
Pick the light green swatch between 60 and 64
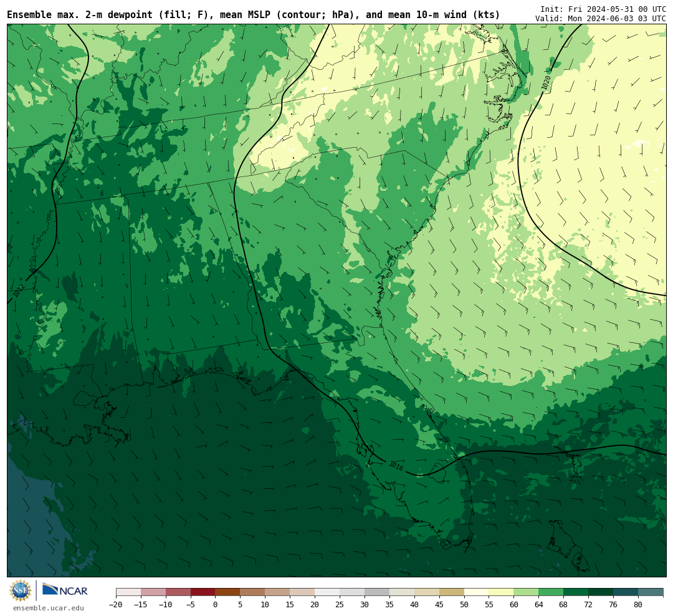coord(527,592)
